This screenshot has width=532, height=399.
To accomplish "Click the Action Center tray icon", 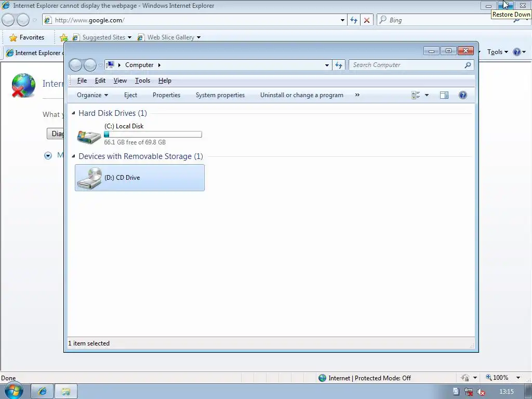I will (x=456, y=392).
